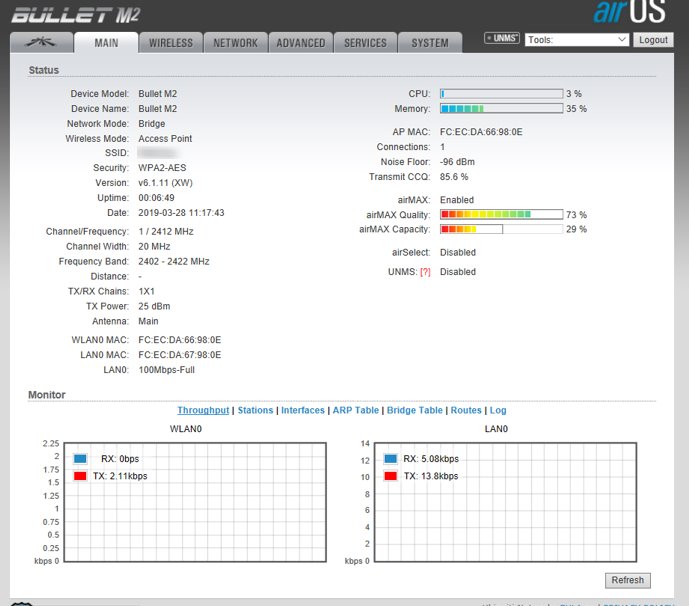Open the NETWORK tab
Screen dimensions: 689x606
(236, 43)
